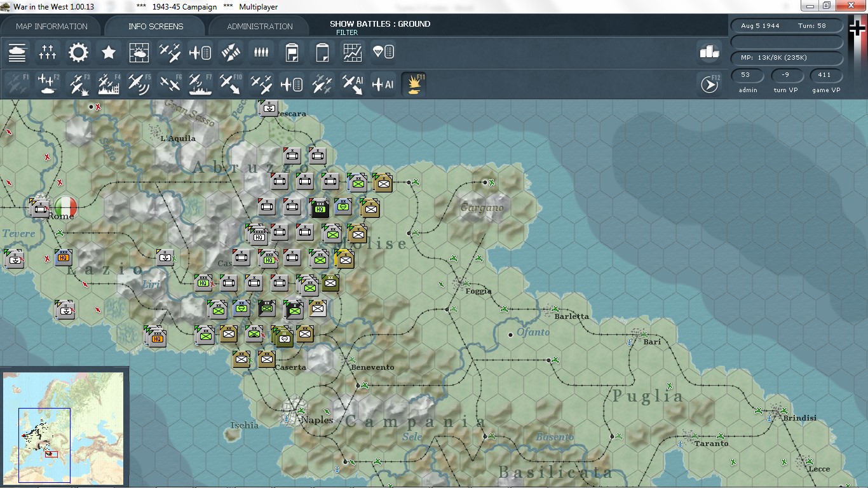Select the unit counter at Pescara

point(269,107)
